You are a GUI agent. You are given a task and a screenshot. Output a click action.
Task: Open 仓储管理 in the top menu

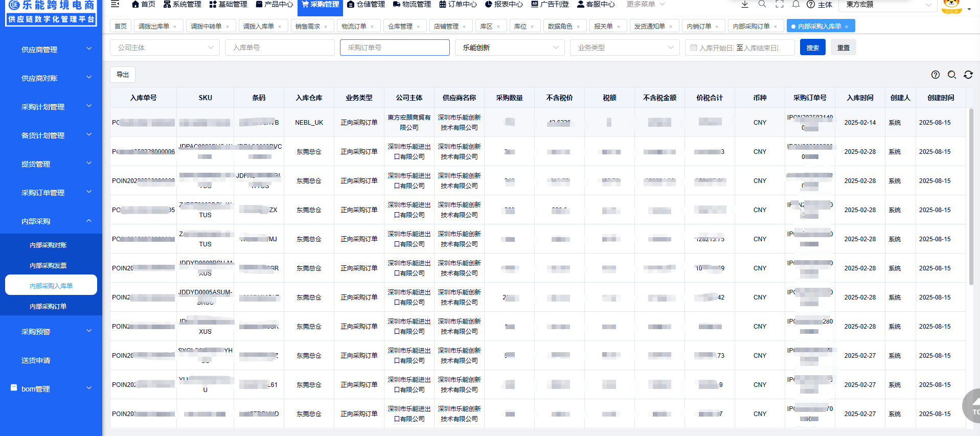(x=366, y=4)
